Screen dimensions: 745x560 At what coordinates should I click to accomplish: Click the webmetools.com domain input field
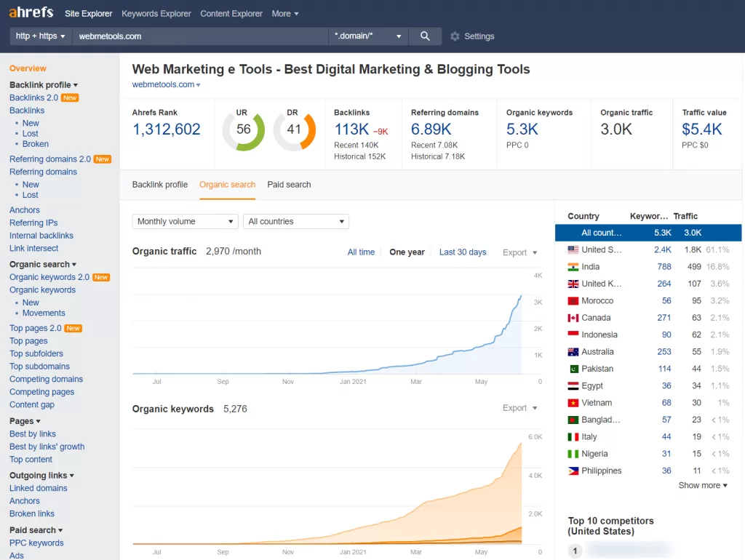(x=182, y=36)
